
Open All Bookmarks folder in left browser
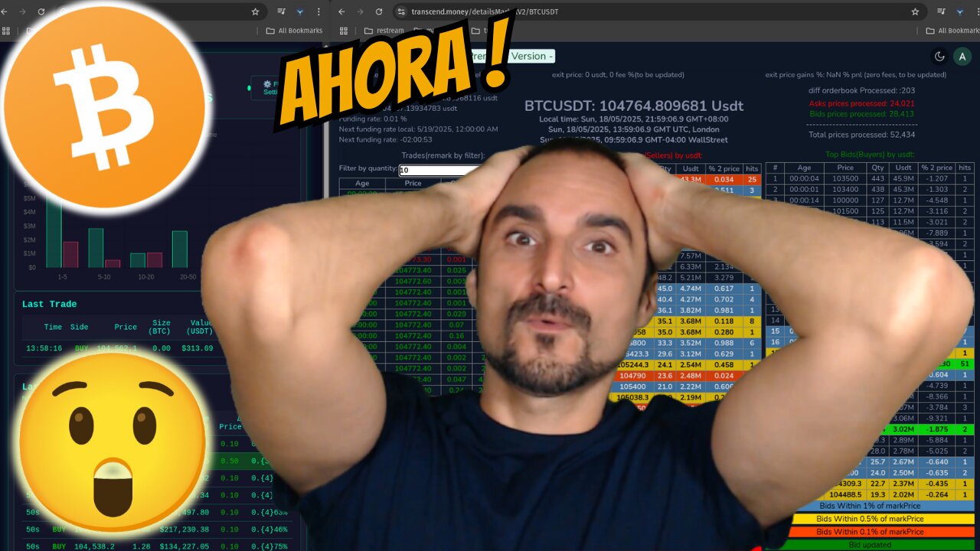tap(294, 31)
